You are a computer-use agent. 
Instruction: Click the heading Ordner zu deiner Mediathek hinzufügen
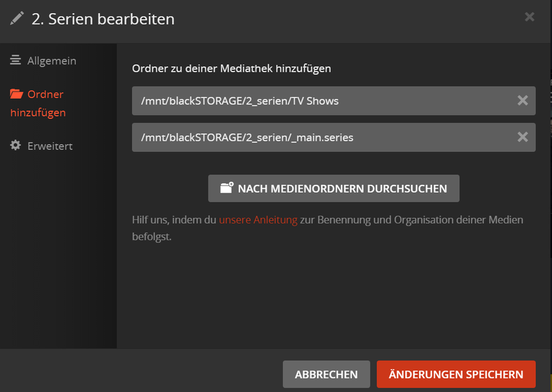coord(232,68)
